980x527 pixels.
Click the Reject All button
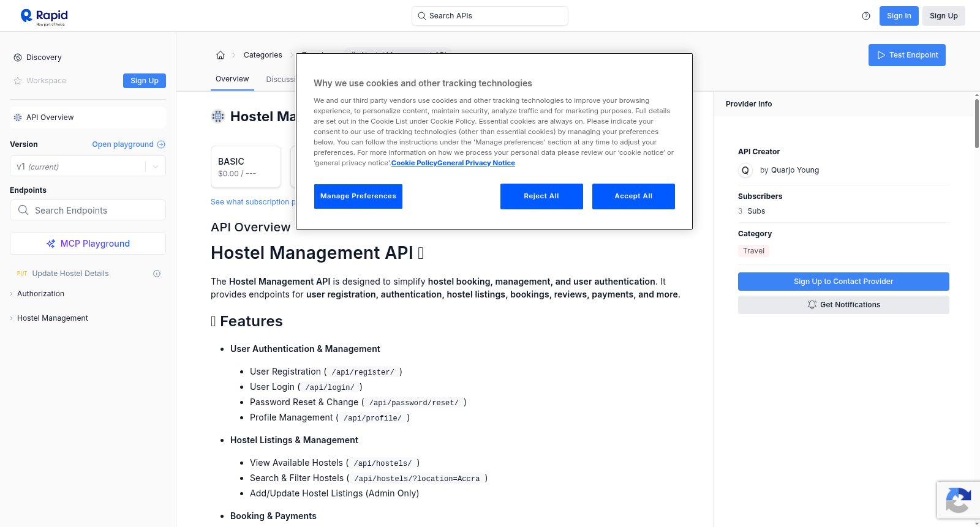pyautogui.click(x=541, y=196)
